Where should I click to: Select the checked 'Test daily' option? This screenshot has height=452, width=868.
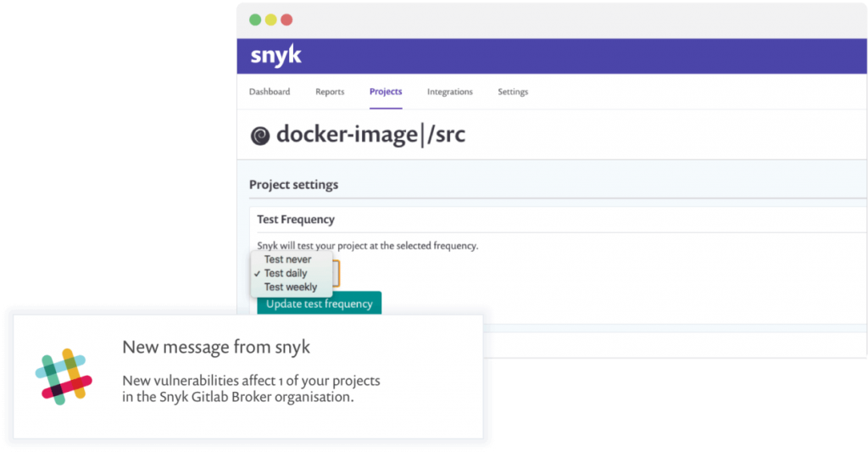coord(285,273)
